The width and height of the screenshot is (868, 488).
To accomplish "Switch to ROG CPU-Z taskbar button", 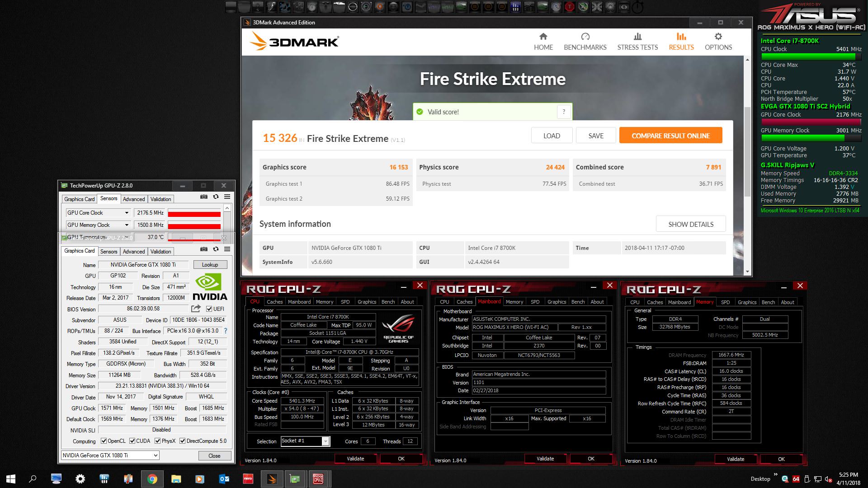I will [318, 479].
